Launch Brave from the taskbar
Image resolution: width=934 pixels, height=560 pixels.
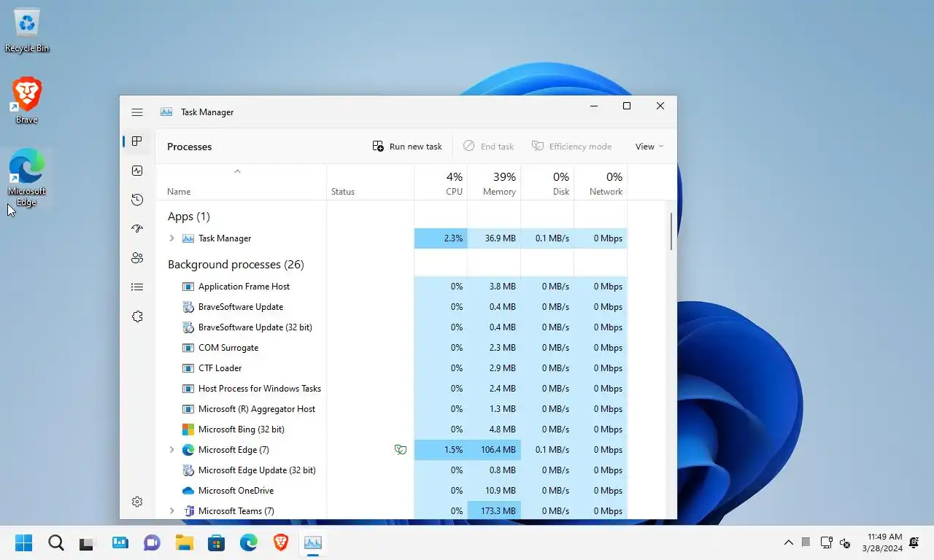(x=281, y=542)
